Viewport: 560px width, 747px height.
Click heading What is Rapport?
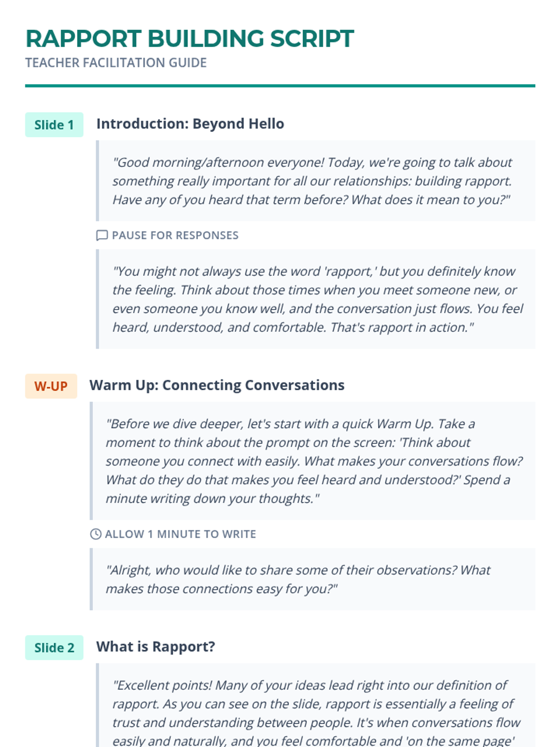click(x=155, y=647)
